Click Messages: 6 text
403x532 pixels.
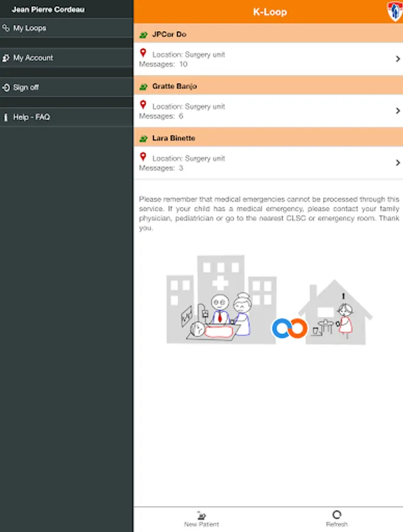click(161, 116)
